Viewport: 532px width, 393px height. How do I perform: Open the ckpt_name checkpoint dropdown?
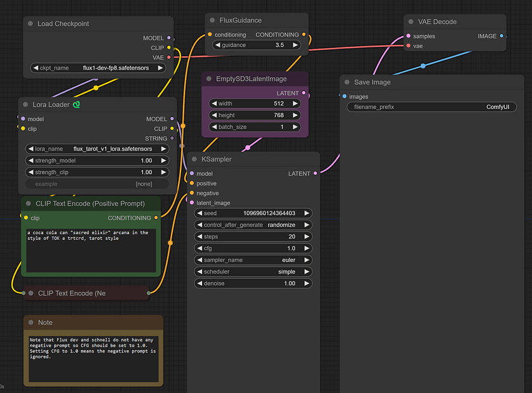(x=98, y=68)
